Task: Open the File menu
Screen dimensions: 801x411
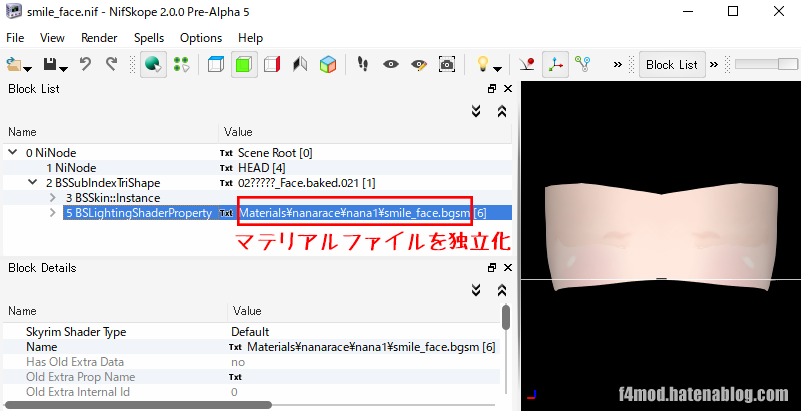Action: 15,38
